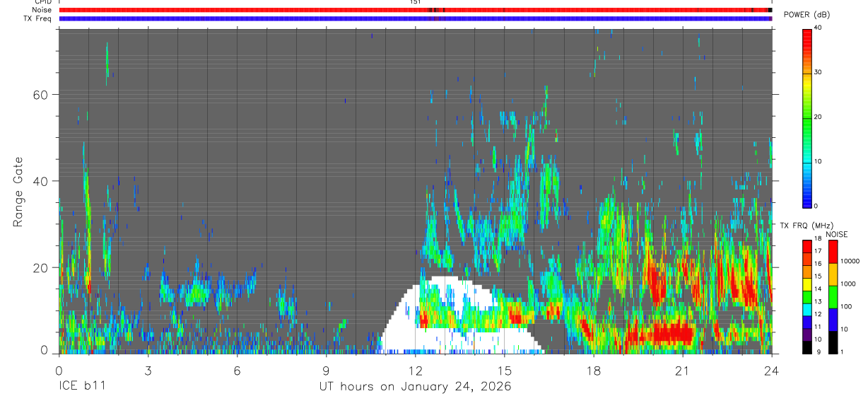This screenshot has height=401, width=868.
Task: Click the red 17-18 MHz swatch in TX FRQ legend
Action: click(x=807, y=247)
